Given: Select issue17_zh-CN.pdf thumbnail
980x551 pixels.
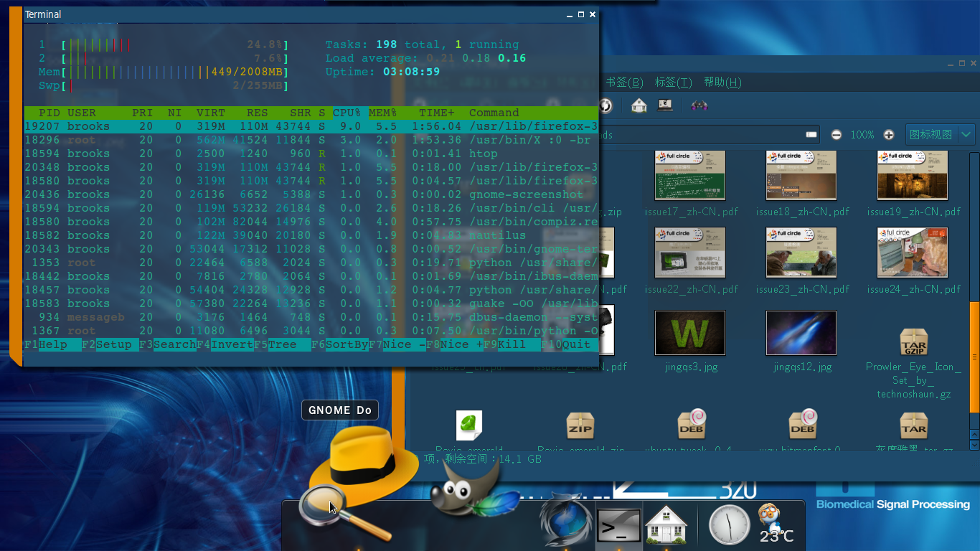Looking at the screenshot, I should tap(691, 175).
